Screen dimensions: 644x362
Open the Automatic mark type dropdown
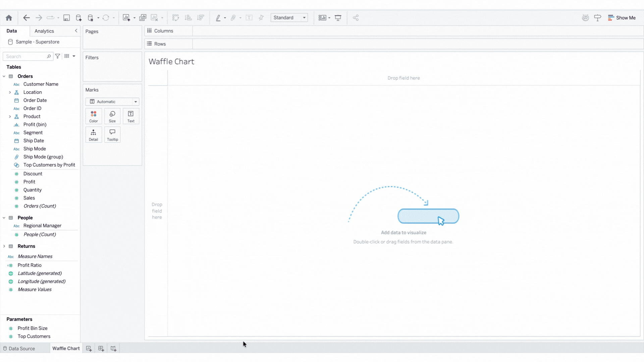[x=112, y=102]
